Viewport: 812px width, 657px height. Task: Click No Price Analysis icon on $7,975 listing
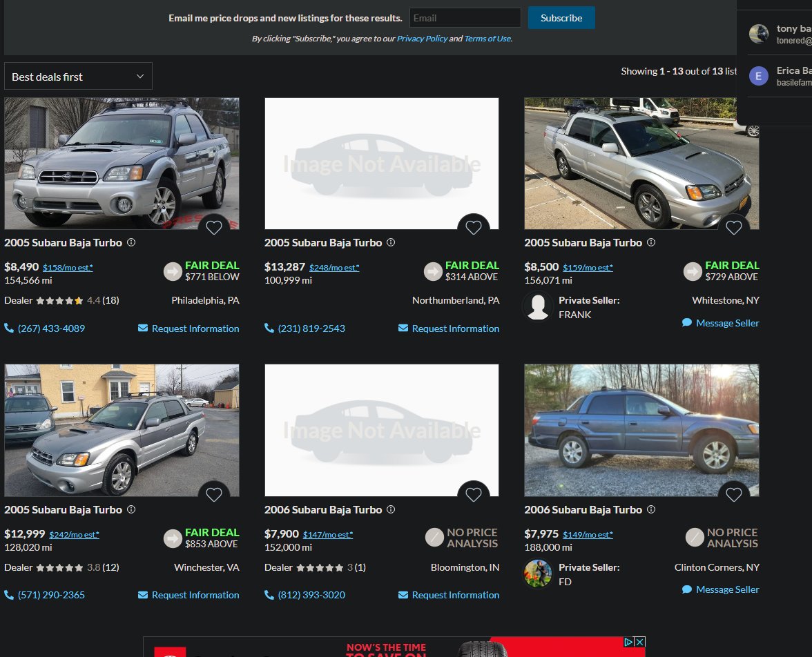click(x=695, y=538)
